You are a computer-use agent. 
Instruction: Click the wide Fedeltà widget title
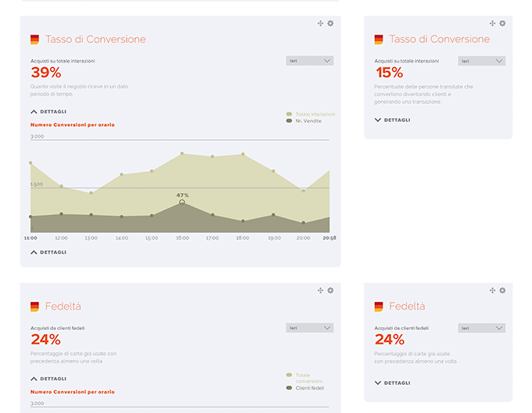pos(63,307)
